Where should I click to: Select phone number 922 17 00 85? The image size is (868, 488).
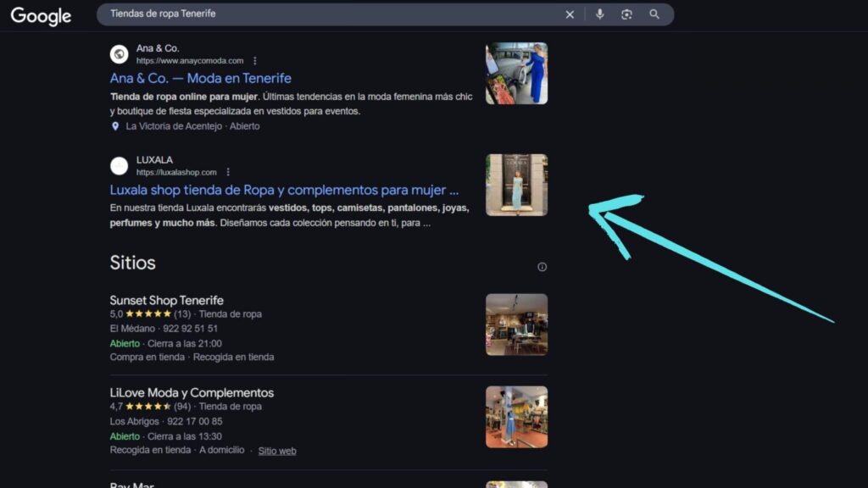pos(194,422)
